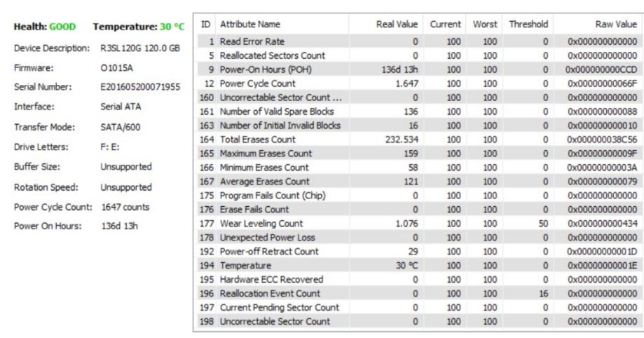Click the Uncorrectable Sector Count row, ID 198
The image size is (644, 338).
click(419, 321)
